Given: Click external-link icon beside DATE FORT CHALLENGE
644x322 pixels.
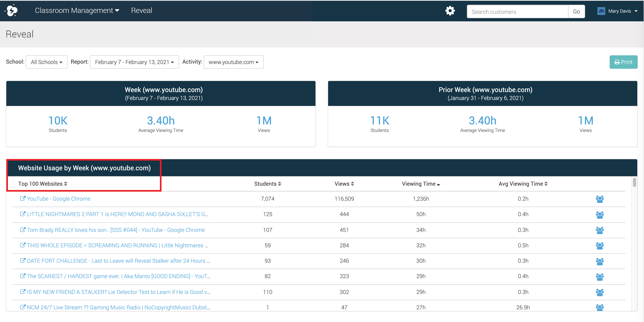Looking at the screenshot, I should point(23,261).
